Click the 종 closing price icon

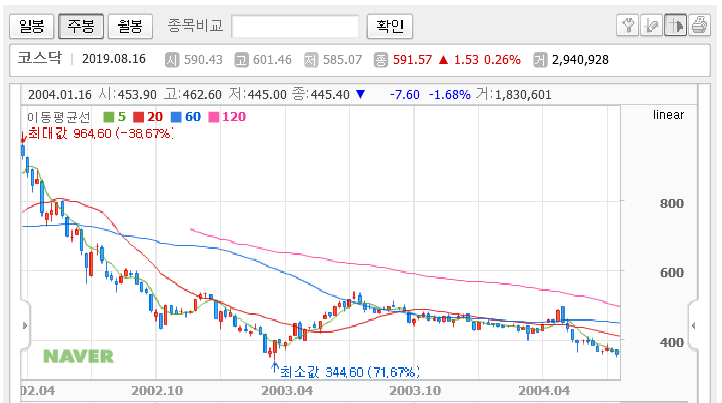381,60
